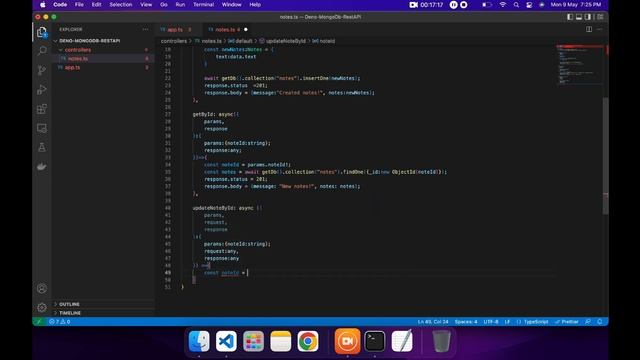This screenshot has height=360, width=640.
Task: Open Spotlight search in menu bar
Action: (x=516, y=4)
